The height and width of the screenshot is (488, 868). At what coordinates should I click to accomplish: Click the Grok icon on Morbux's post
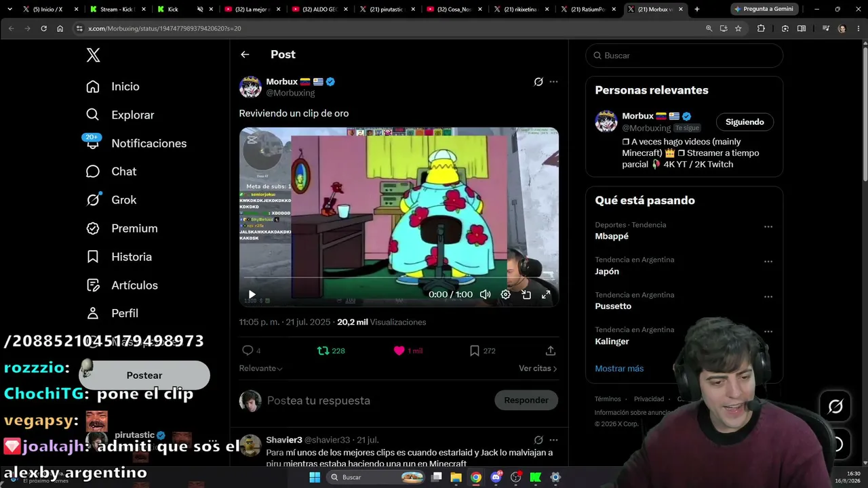click(x=538, y=82)
